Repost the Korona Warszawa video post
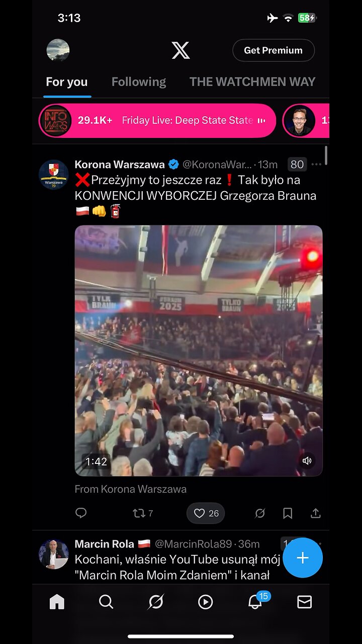Image resolution: width=362 pixels, height=644 pixels. click(142, 513)
